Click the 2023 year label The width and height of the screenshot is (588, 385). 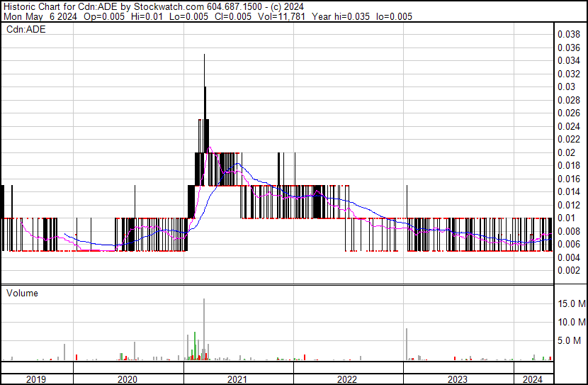tap(458, 379)
